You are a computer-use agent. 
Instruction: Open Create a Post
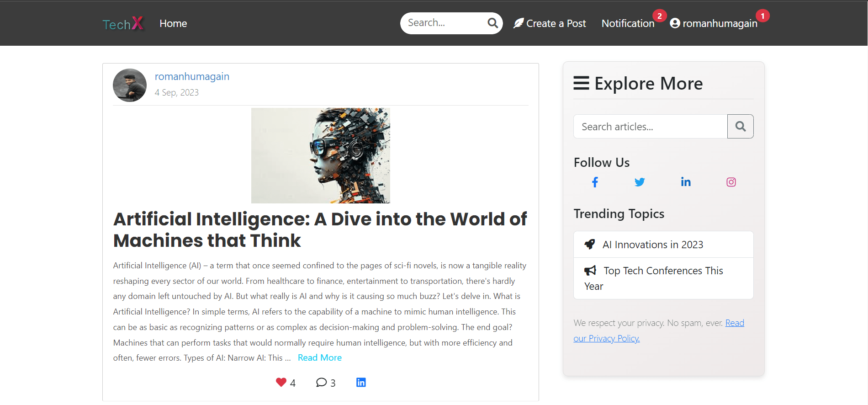[x=550, y=23]
